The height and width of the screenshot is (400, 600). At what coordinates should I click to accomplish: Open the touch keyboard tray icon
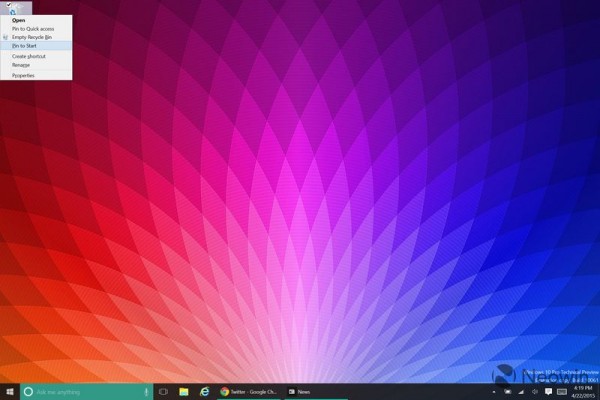[x=561, y=390]
